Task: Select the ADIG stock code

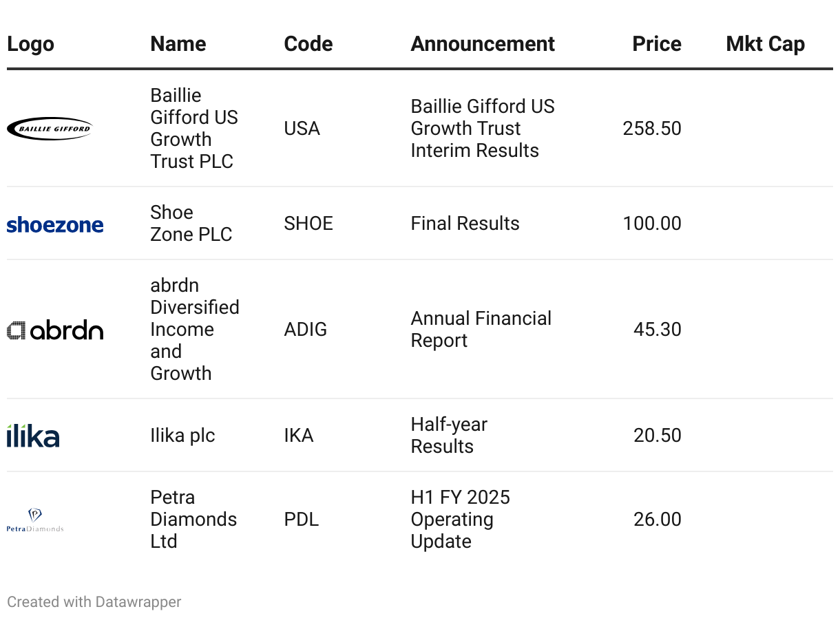Action: [x=305, y=330]
